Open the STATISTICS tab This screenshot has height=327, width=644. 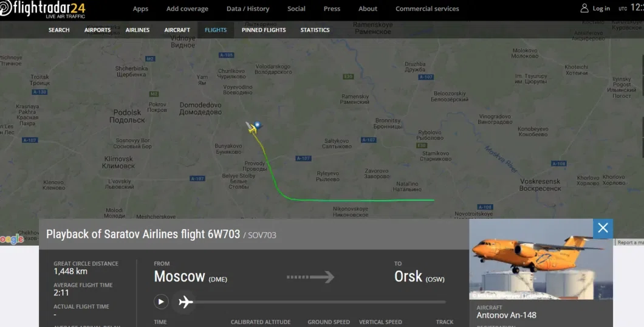(x=315, y=30)
